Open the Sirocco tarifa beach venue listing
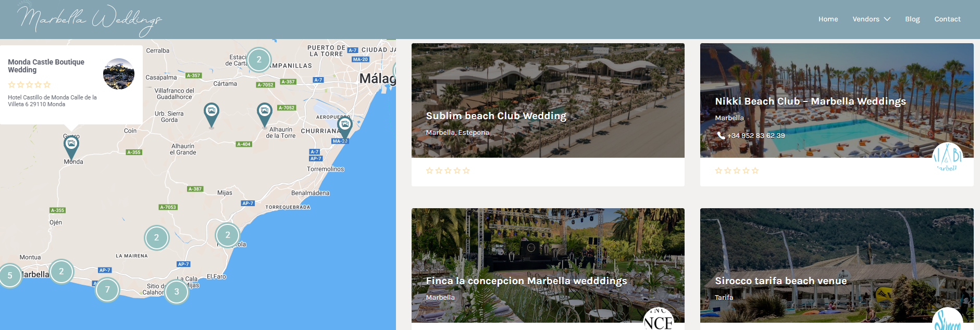 click(780, 281)
